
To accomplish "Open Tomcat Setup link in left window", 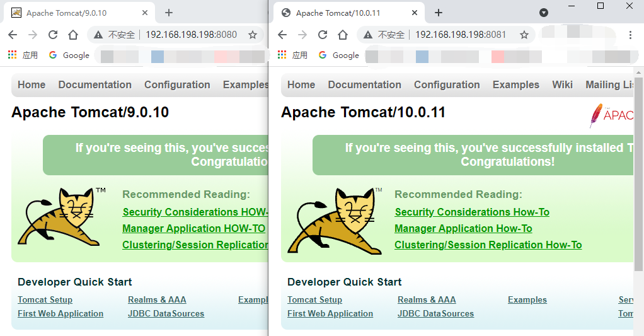I will pyautogui.click(x=45, y=300).
